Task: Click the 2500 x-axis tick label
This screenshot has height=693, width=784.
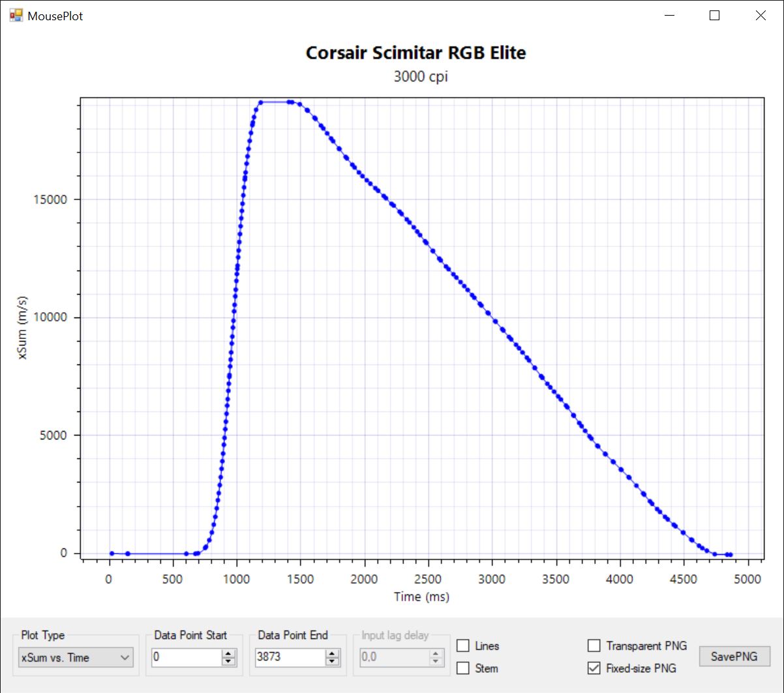Action: (428, 580)
